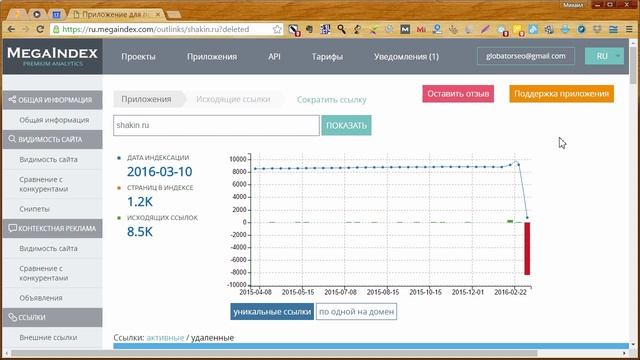Screen dimensions: 640x360
Task: Open Сниппеты in the sidebar
Action: [x=34, y=209]
